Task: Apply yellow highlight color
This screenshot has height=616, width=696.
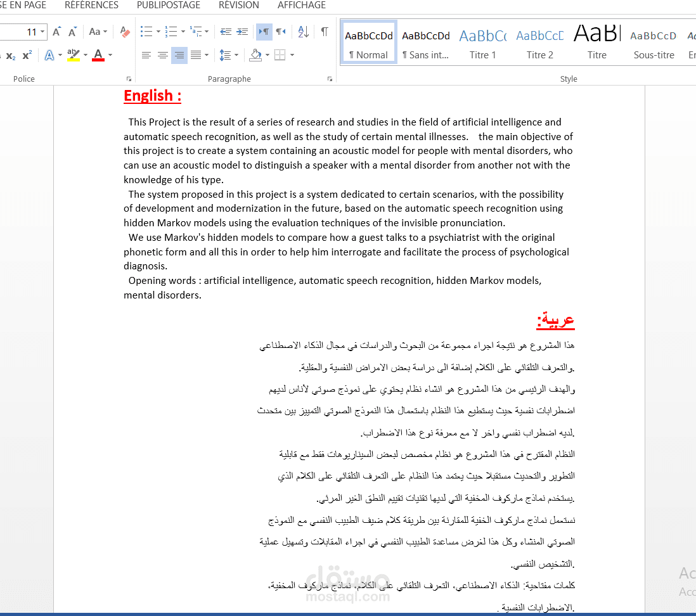Action: [74, 55]
